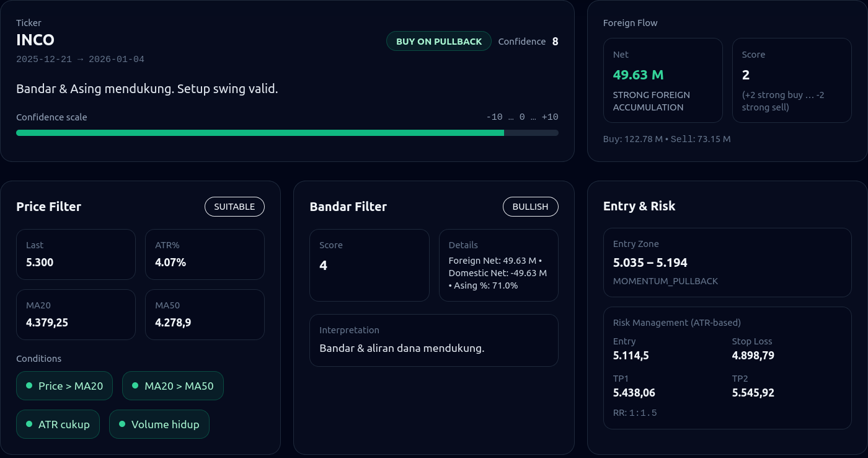868x458 pixels.
Task: Click the ATR% 4.07% card
Action: (x=205, y=254)
